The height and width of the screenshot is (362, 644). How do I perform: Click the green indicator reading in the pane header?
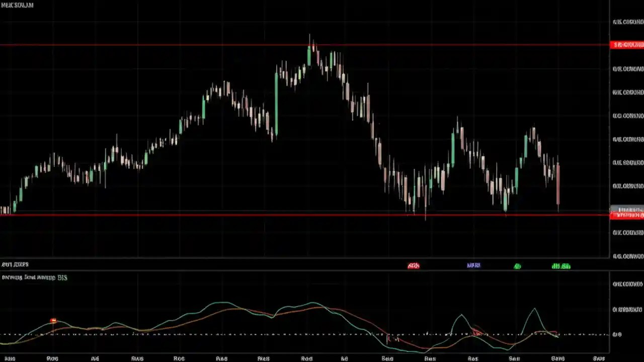517,266
